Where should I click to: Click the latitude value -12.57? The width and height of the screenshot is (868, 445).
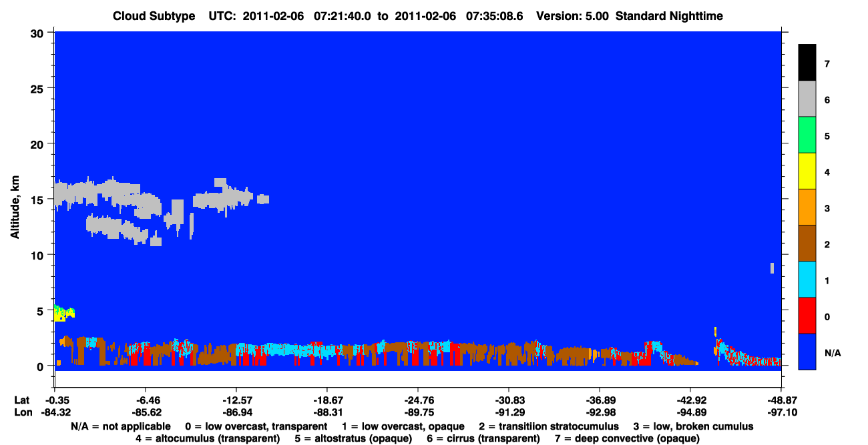[x=236, y=400]
